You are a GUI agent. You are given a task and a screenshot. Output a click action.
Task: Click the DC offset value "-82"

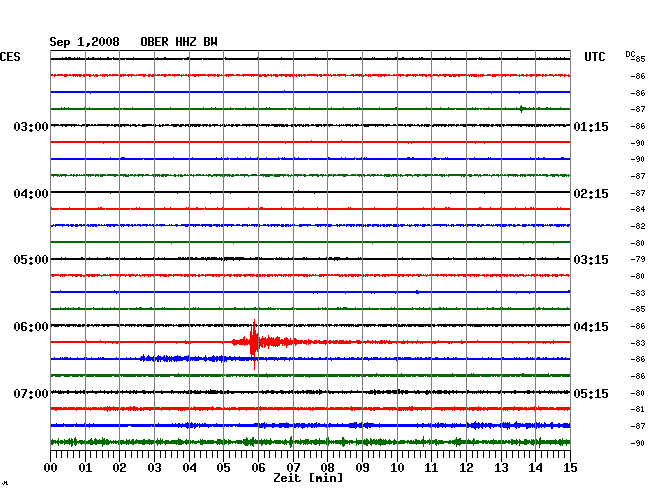pos(638,226)
